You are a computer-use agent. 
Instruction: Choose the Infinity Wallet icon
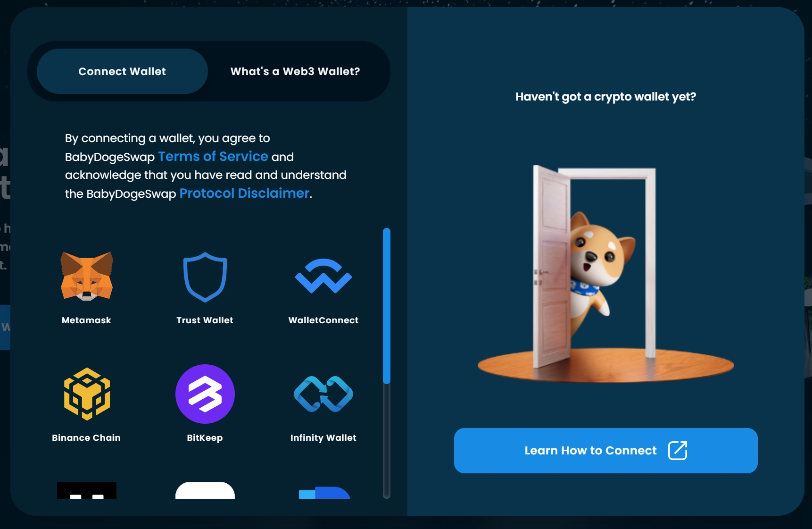(323, 394)
